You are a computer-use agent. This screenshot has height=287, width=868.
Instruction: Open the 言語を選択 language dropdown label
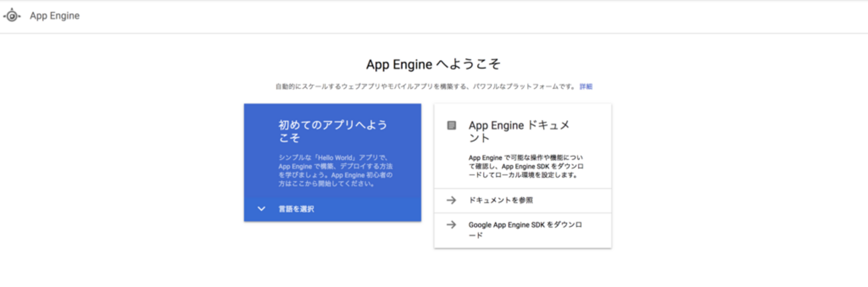(x=296, y=209)
